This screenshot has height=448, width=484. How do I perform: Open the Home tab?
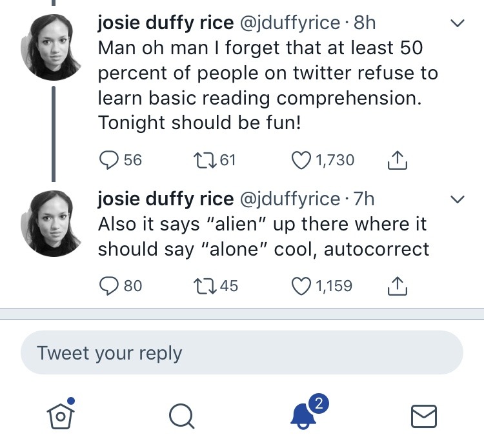click(x=61, y=415)
